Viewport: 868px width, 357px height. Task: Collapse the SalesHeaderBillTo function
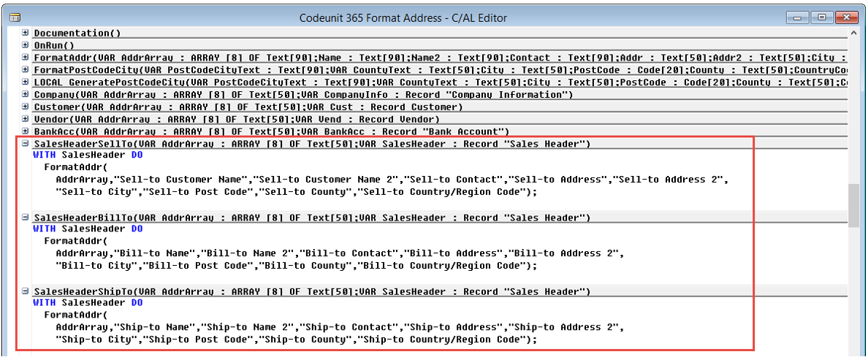[x=26, y=218]
